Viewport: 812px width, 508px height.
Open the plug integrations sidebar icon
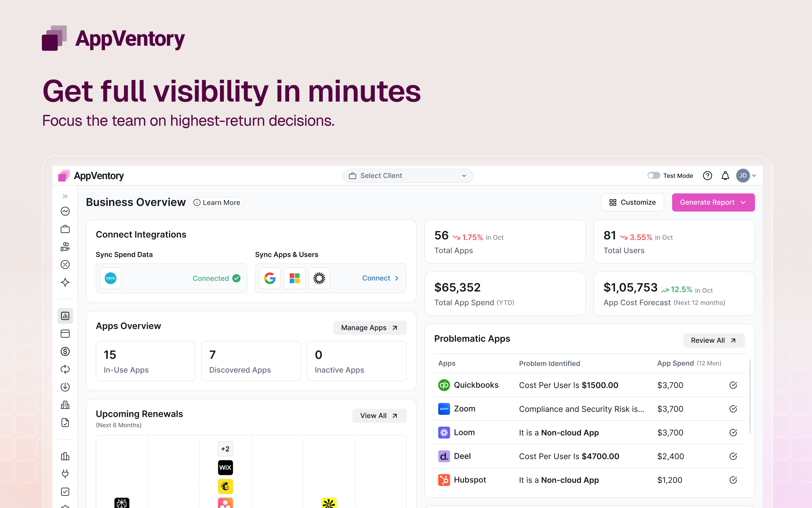[x=65, y=474]
